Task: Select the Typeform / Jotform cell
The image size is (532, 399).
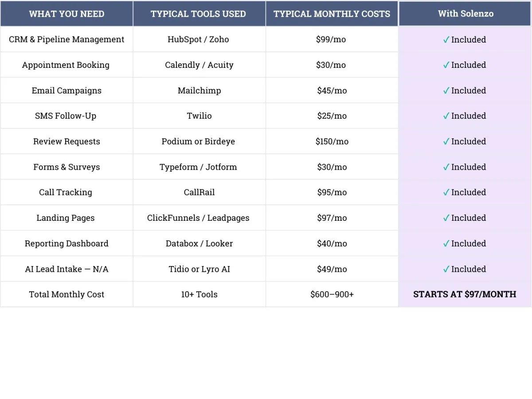Action: point(199,167)
